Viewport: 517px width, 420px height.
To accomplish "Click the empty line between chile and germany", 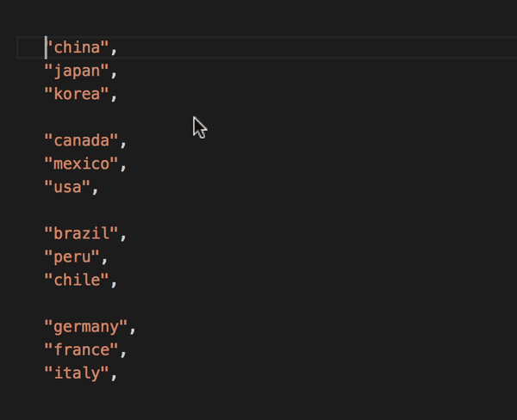I will click(x=129, y=303).
